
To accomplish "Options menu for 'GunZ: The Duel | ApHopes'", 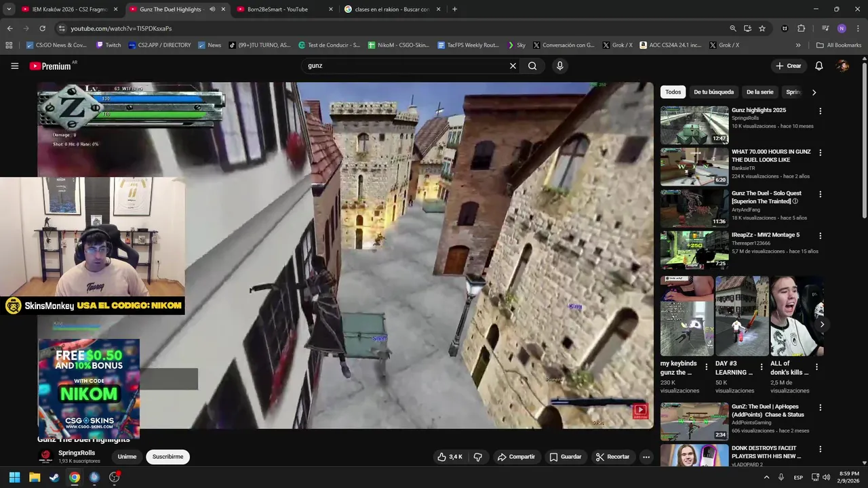I will (x=820, y=408).
